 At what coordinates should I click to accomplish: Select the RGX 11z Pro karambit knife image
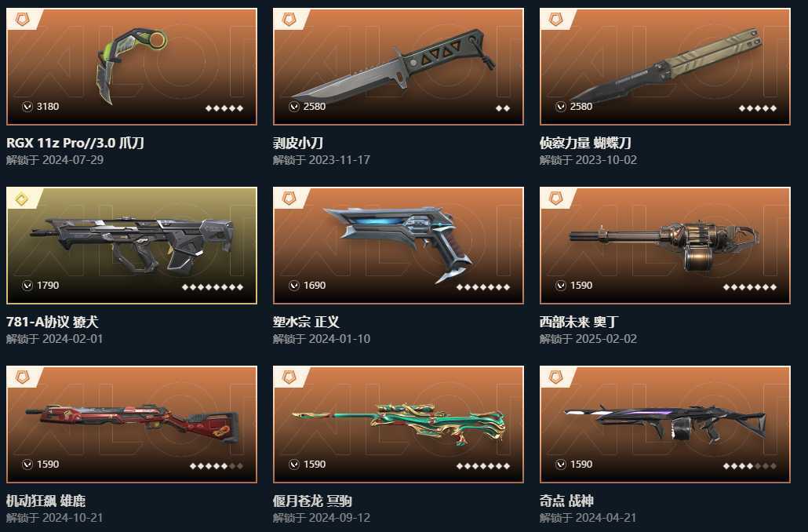[132, 67]
